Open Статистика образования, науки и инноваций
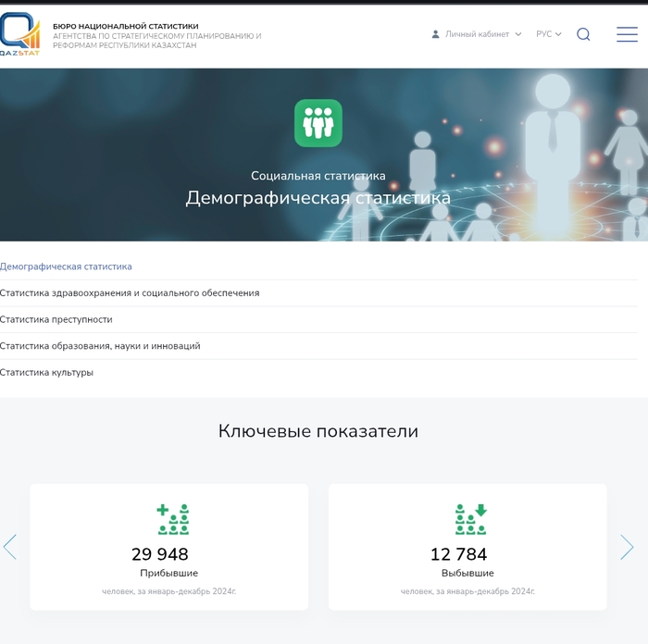The height and width of the screenshot is (644, 648). pos(100,346)
